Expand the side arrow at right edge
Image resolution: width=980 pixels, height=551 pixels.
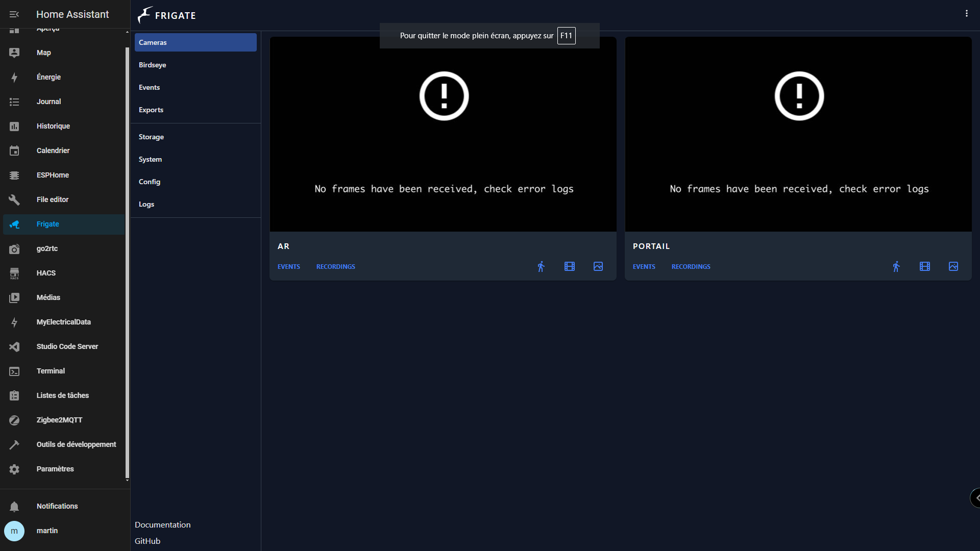976,498
